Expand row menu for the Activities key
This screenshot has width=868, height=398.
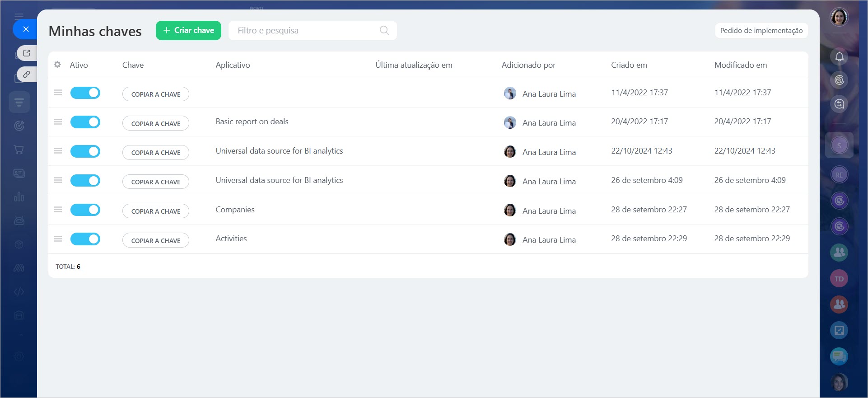(x=58, y=239)
